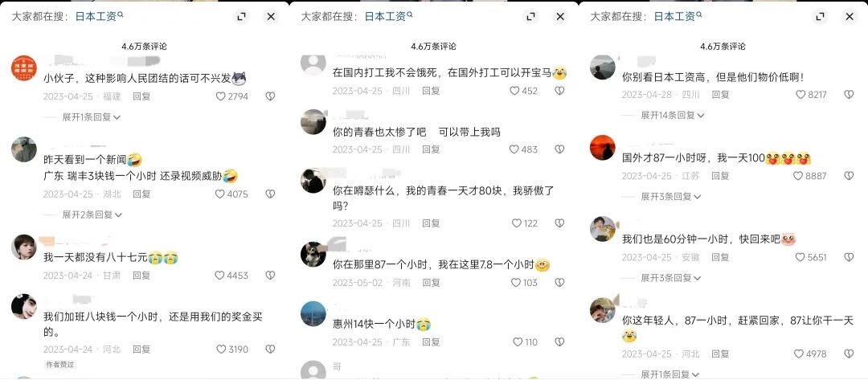Toggle like on 我一天100 comment with 8887
This screenshot has width=868, height=380.
[x=798, y=176]
